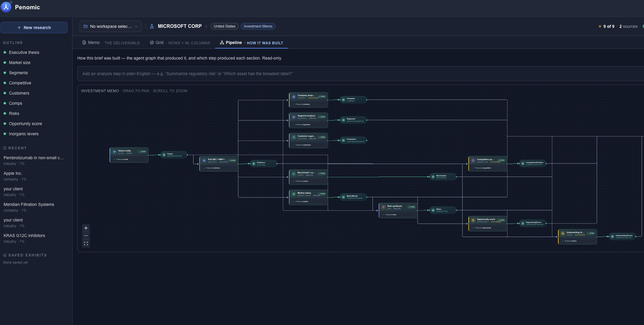Select the Market sizing pipeline node
The width and height of the screenshot is (644, 325).
click(x=309, y=197)
